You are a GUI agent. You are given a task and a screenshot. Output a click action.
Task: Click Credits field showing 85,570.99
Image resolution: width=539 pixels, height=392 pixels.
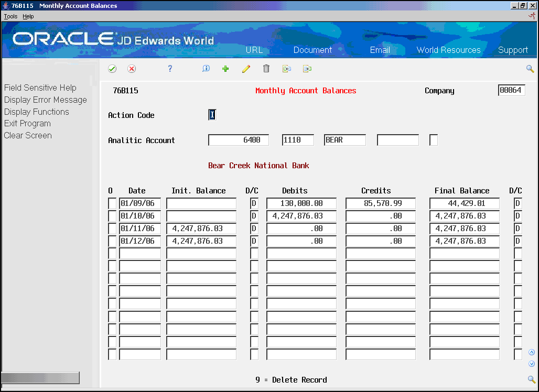[x=381, y=203]
